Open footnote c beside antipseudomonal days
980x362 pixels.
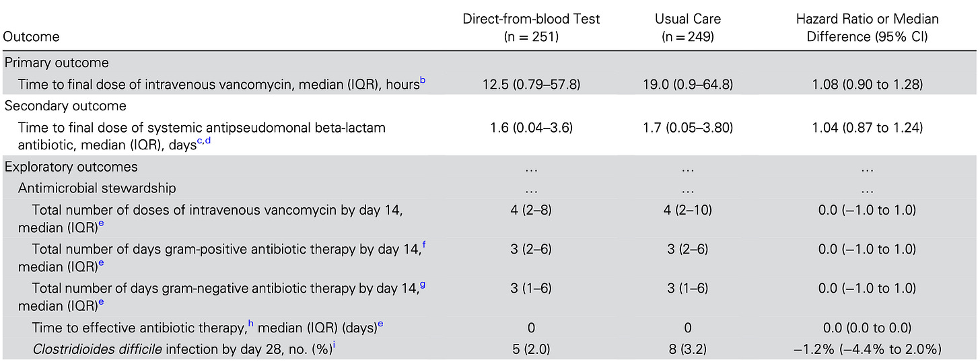coord(200,141)
